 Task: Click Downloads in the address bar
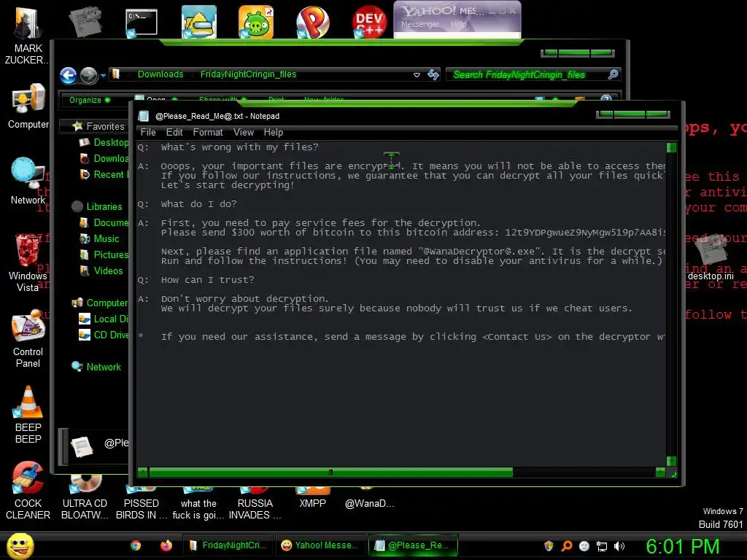tap(160, 74)
